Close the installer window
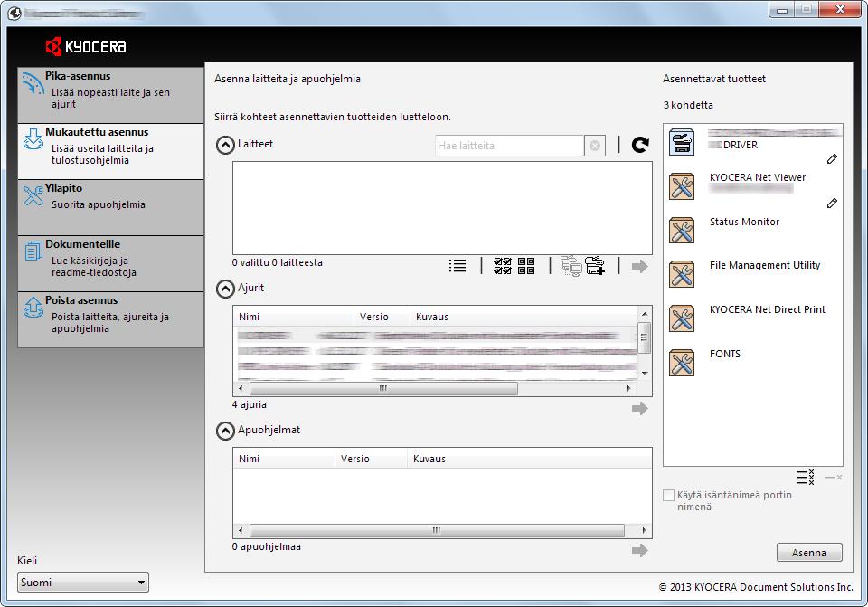 coord(840,10)
